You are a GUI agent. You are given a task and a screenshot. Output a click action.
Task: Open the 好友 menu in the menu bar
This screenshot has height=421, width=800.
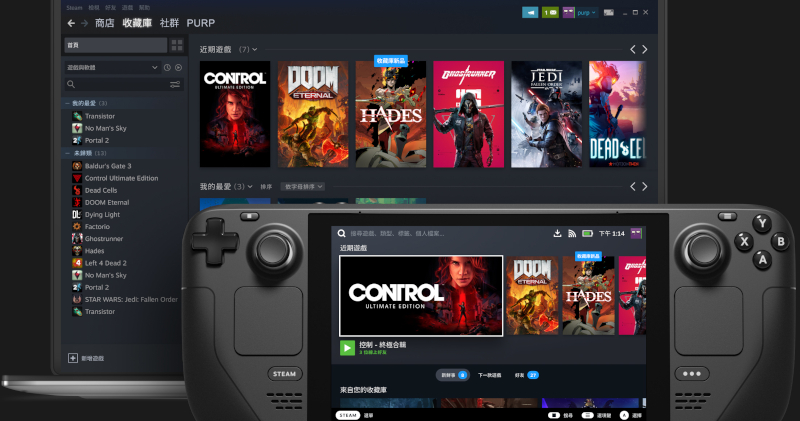pyautogui.click(x=110, y=8)
